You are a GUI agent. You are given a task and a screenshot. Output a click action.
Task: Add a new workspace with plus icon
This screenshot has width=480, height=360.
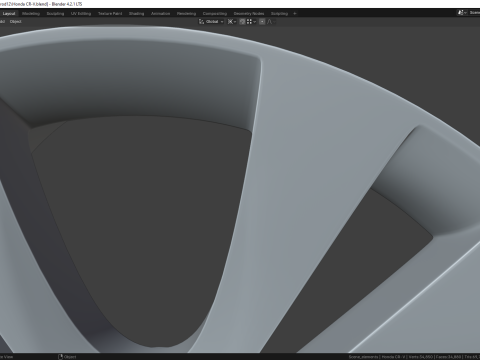coord(295,14)
